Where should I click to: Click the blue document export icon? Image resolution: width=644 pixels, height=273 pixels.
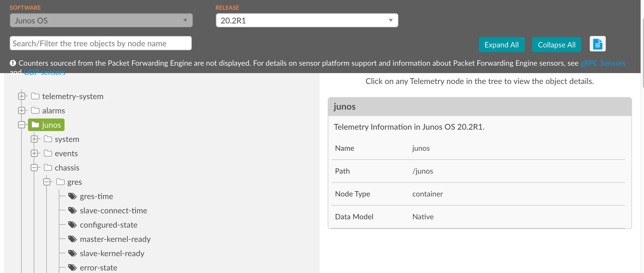(597, 44)
